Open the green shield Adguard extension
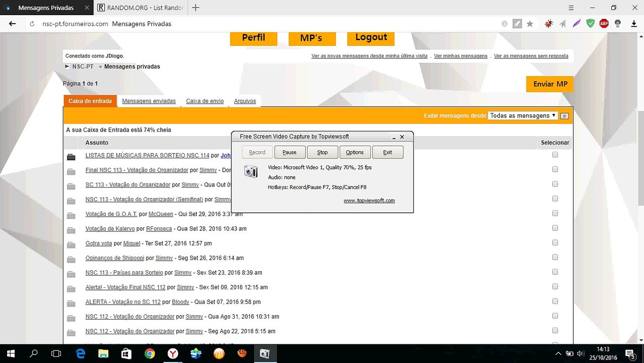This screenshot has width=644, height=363. pyautogui.click(x=590, y=23)
